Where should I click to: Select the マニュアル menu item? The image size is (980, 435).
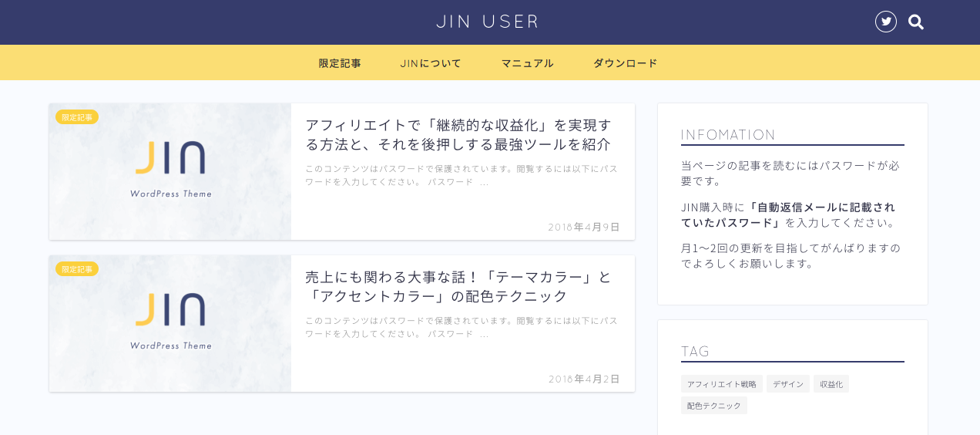pyautogui.click(x=527, y=63)
